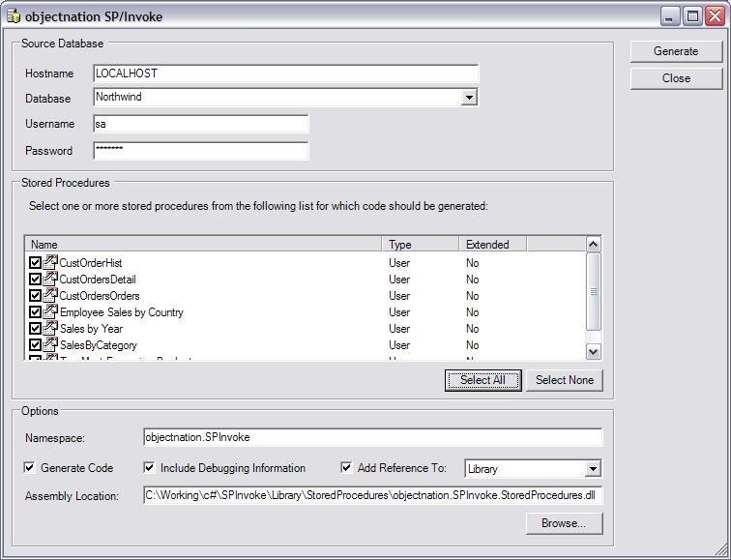The height and width of the screenshot is (560, 731).
Task: Click the Select None button
Action: (565, 380)
